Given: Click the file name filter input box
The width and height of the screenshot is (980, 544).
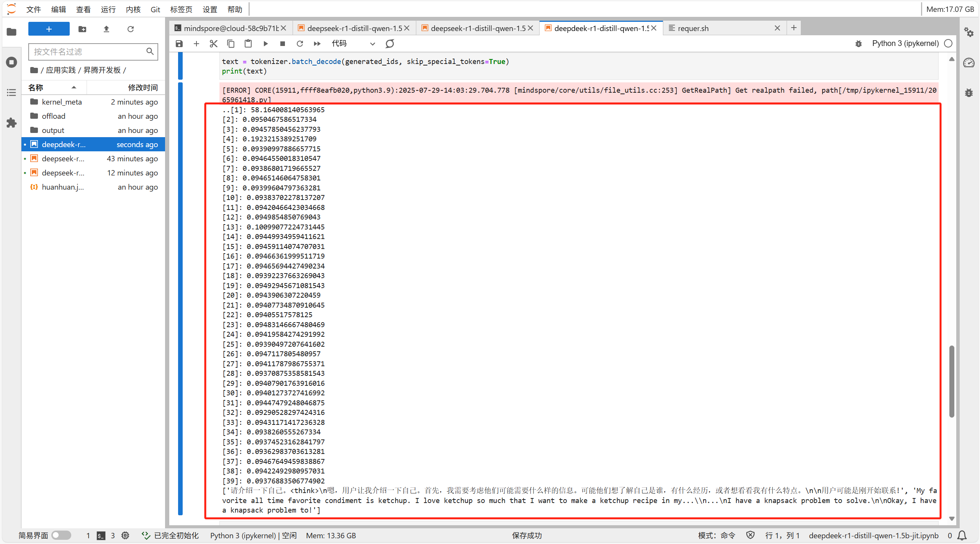Looking at the screenshot, I should click(88, 52).
